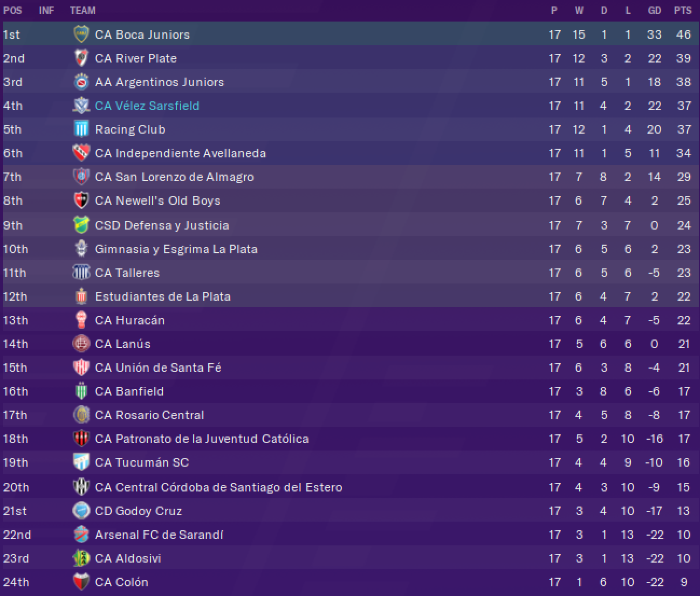The height and width of the screenshot is (596, 700).
Task: Click the POS column header
Action: [12, 10]
